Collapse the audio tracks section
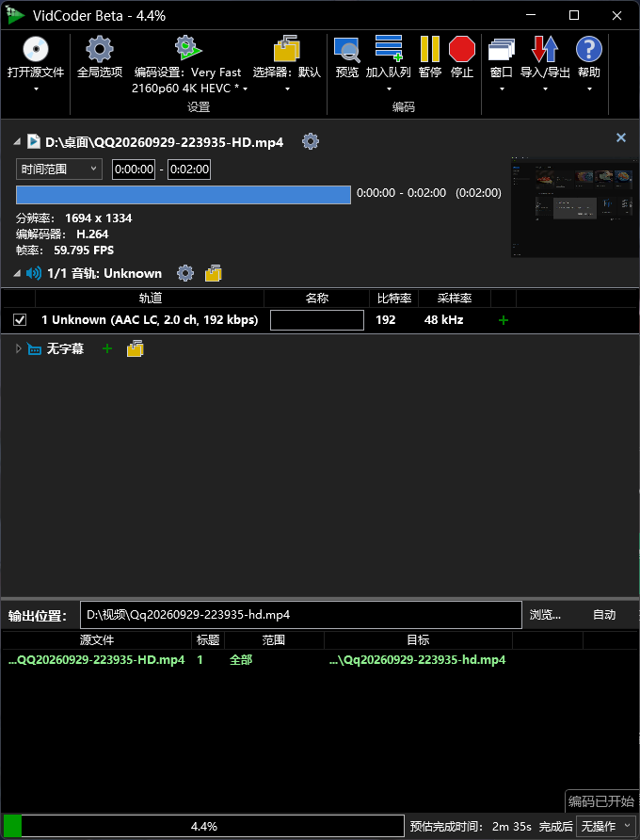 (17, 274)
